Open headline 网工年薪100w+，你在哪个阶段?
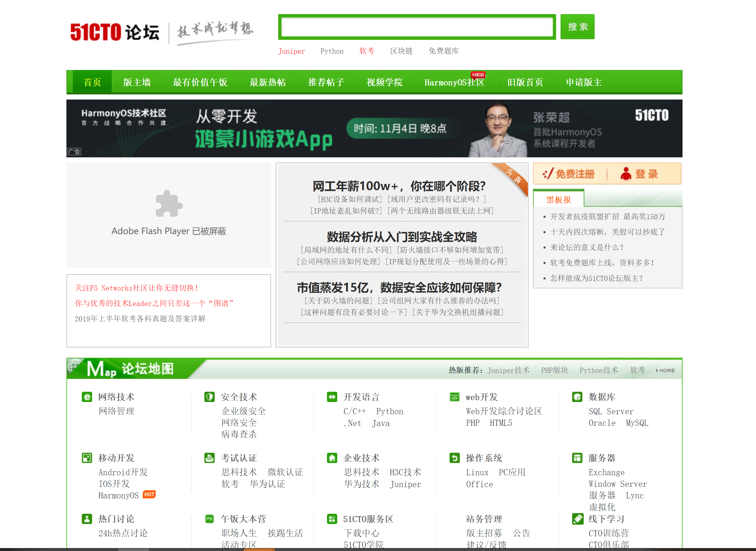 [x=399, y=186]
